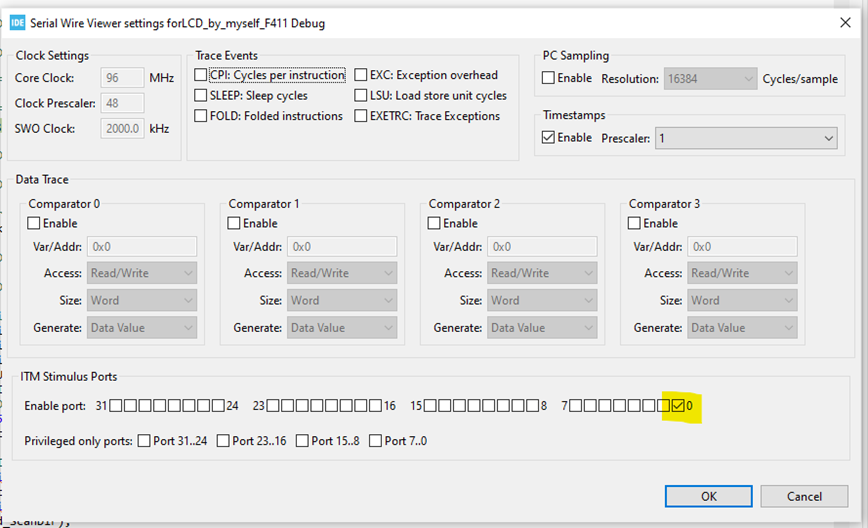The width and height of the screenshot is (868, 528).
Task: Enable ITM stimulus port 31
Action: 116,406
